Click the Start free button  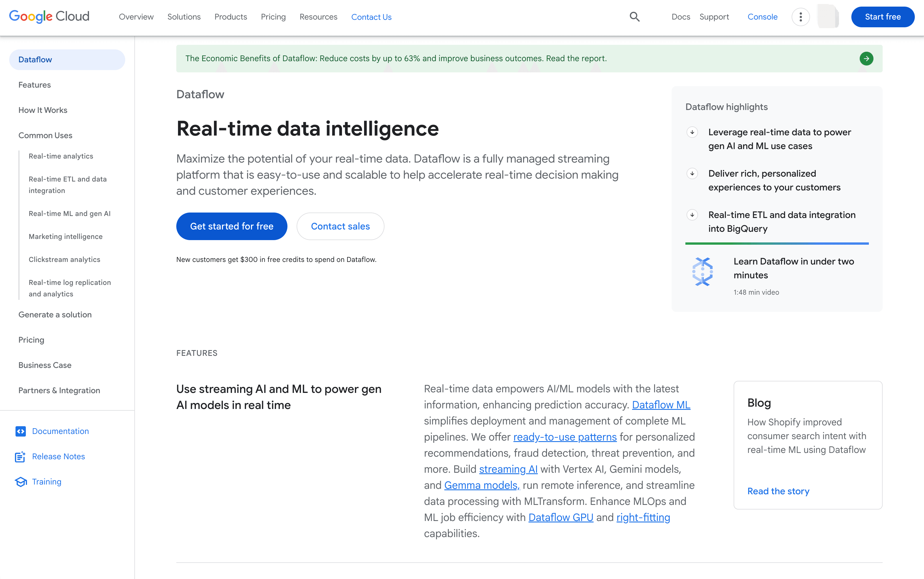click(883, 17)
